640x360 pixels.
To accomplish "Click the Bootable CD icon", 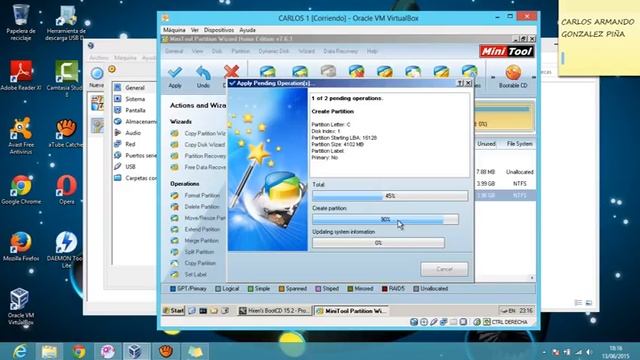I will click(x=513, y=73).
